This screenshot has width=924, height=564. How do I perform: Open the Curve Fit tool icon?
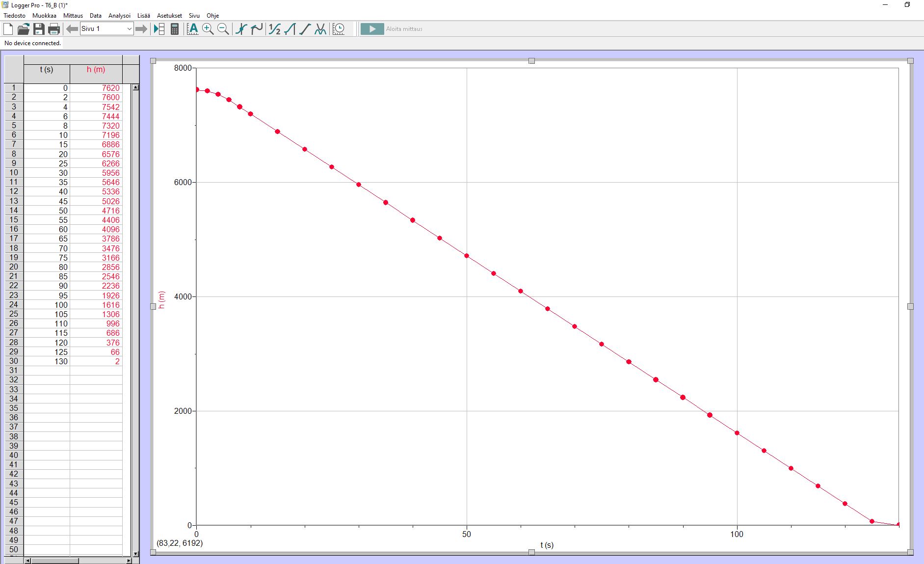click(x=320, y=29)
